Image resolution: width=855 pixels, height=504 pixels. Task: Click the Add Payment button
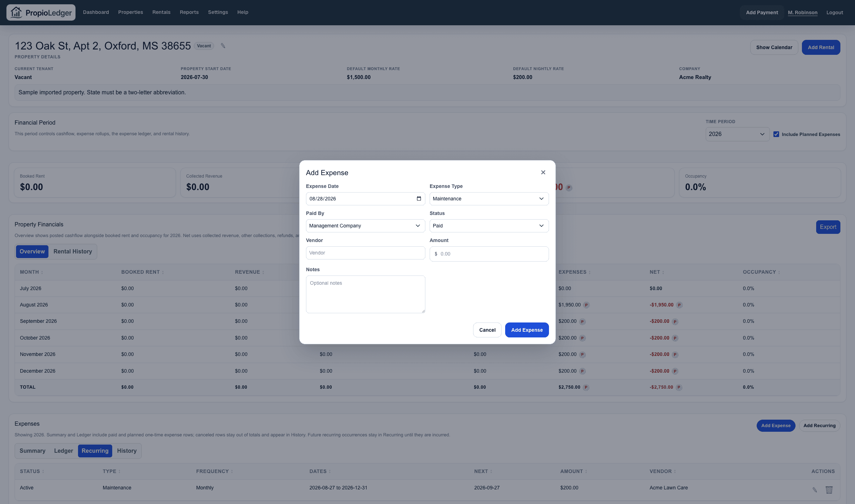[x=762, y=12]
